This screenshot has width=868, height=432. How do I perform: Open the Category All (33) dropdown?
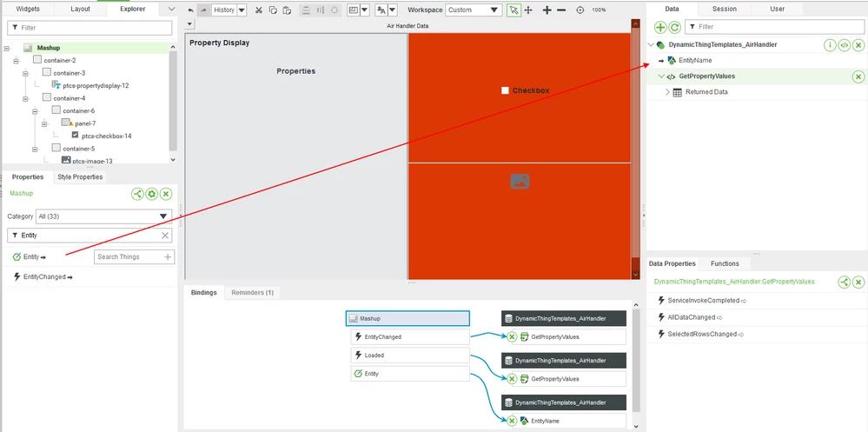104,216
